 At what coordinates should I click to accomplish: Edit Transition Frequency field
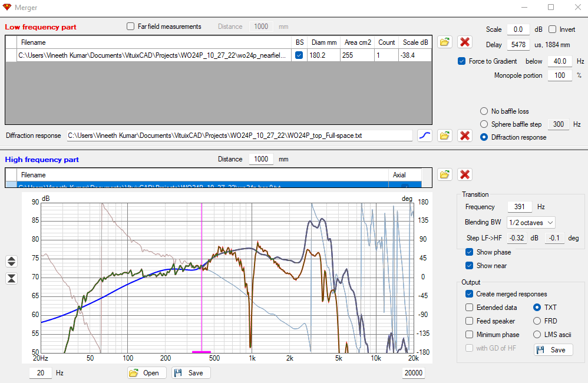pyautogui.click(x=520, y=207)
